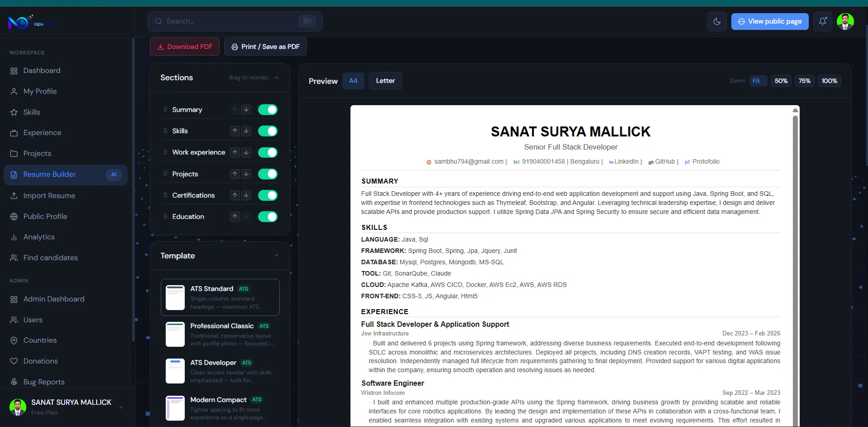Move Projects section down with arrow
The height and width of the screenshot is (427, 868).
tap(246, 174)
